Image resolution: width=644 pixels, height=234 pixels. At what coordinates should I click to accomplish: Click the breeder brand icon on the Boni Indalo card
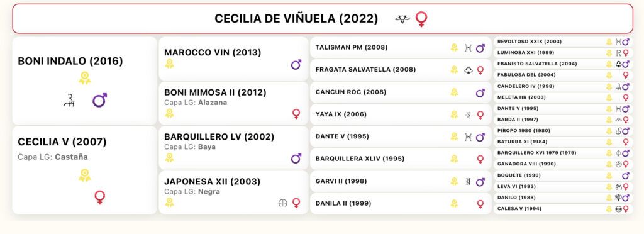[69, 100]
